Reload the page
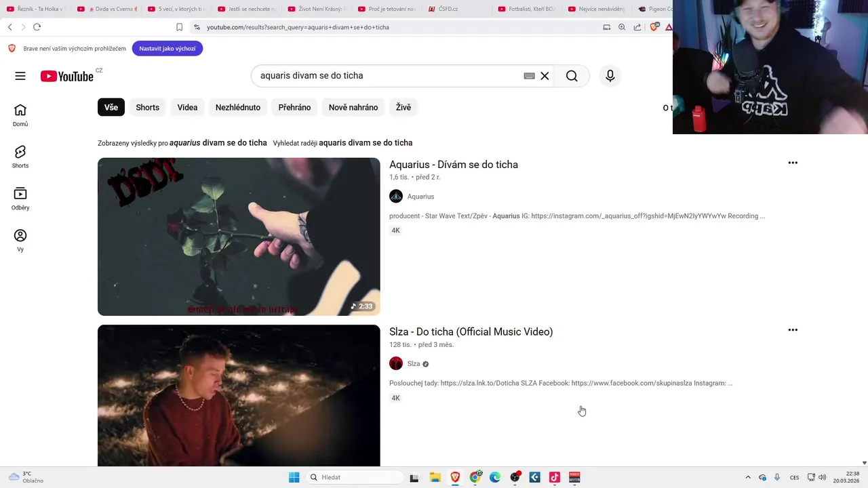The image size is (868, 488). pos(37,27)
